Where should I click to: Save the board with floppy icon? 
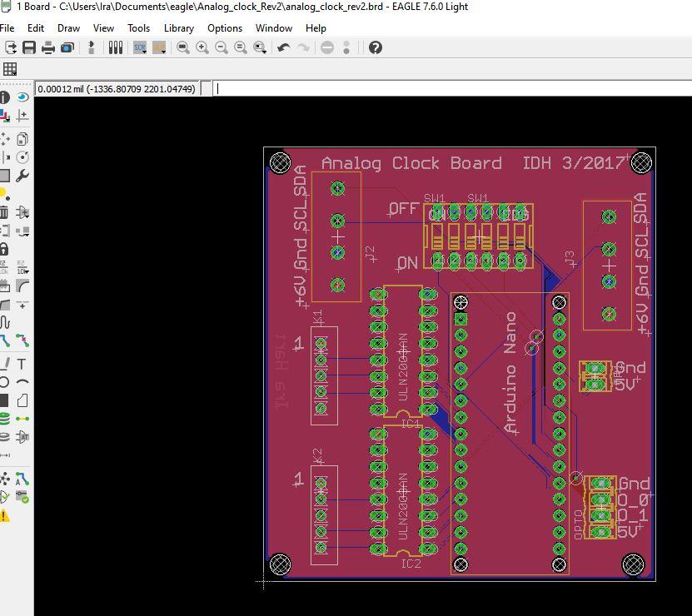29,47
